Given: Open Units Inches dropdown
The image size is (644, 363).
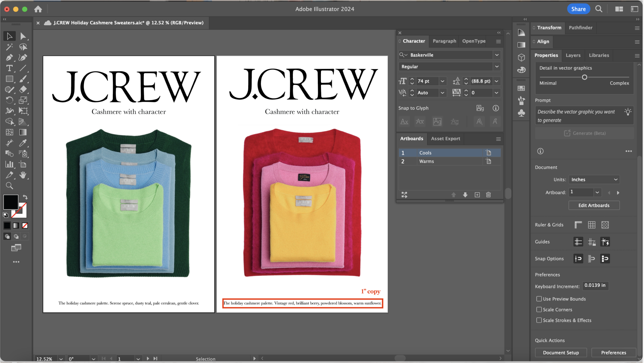Looking at the screenshot, I should pos(594,179).
